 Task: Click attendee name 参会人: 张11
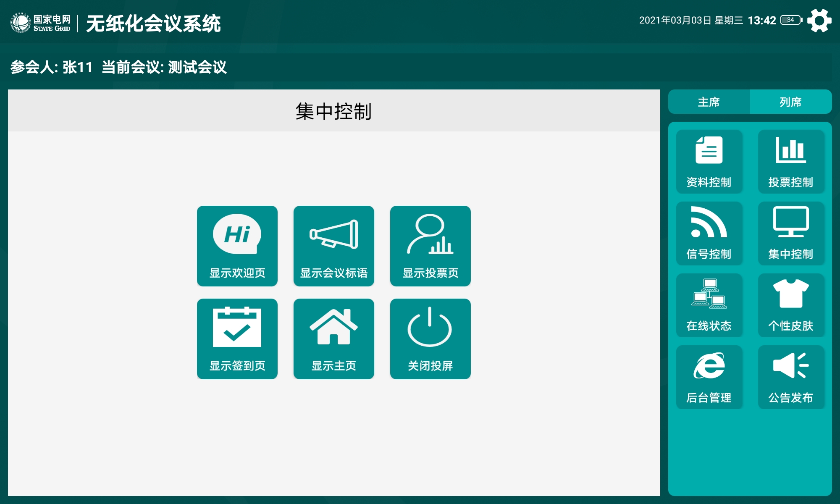click(51, 67)
